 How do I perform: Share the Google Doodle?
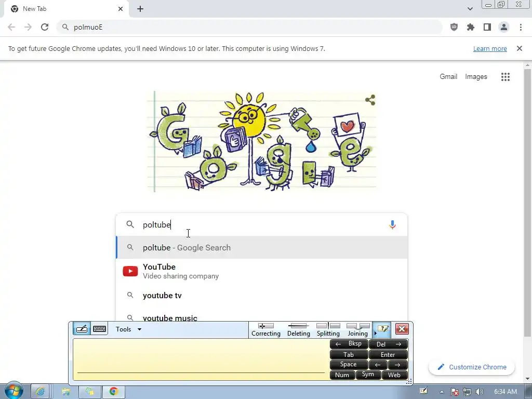pyautogui.click(x=370, y=100)
